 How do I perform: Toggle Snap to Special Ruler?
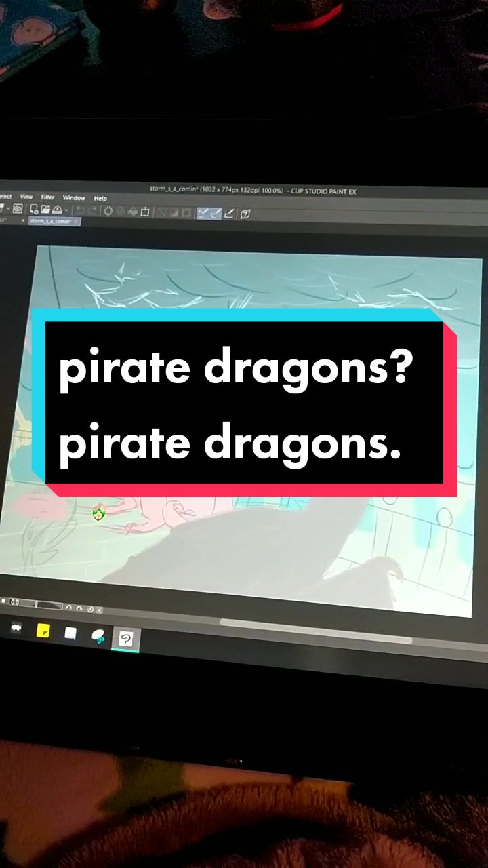(x=216, y=214)
